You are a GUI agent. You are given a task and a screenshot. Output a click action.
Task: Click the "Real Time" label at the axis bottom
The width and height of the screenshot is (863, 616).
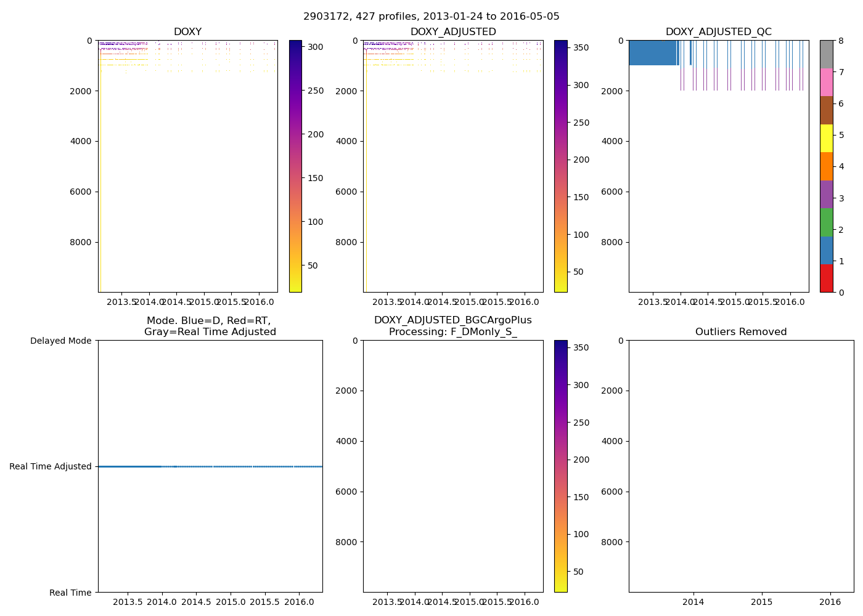pyautogui.click(x=70, y=593)
